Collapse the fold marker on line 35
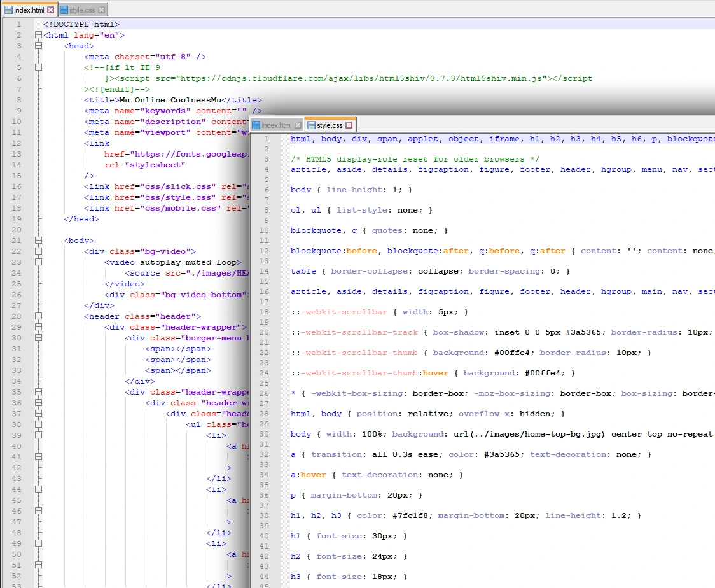715x588 pixels. [38, 392]
